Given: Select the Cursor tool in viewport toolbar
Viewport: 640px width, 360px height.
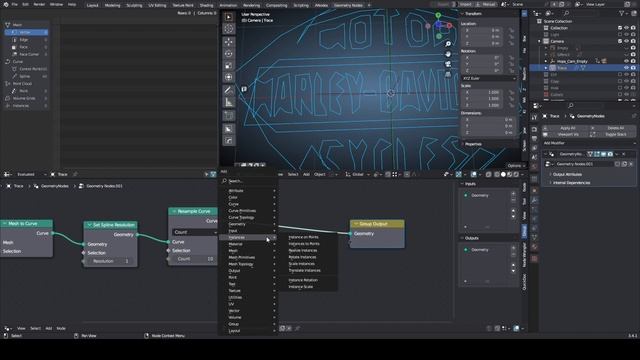Looking at the screenshot, I should point(229,29).
